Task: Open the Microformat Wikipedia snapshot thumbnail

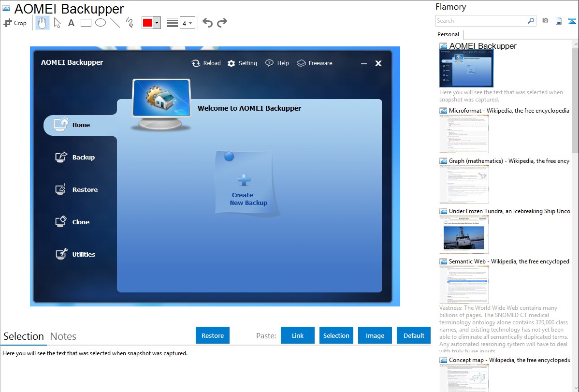Action: click(x=464, y=134)
